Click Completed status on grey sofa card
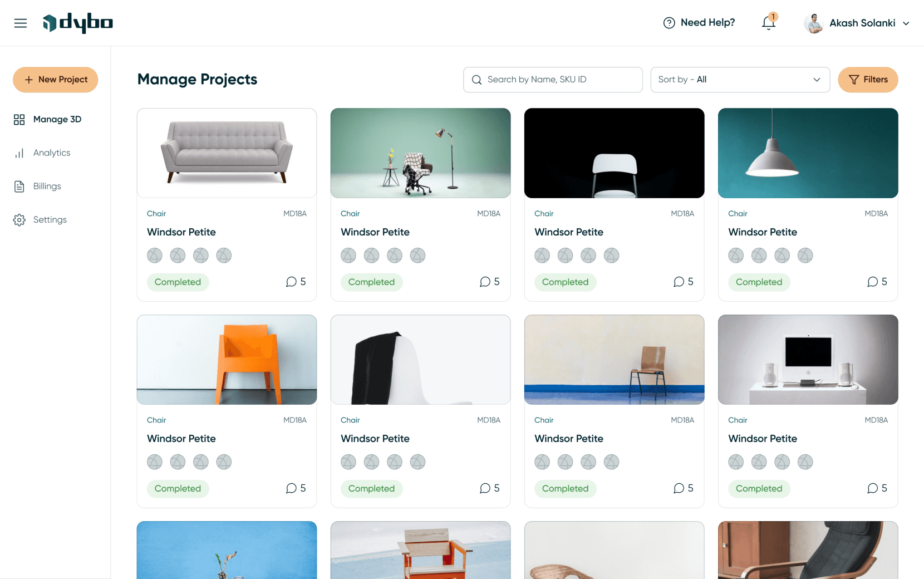The image size is (924, 579). (x=178, y=282)
